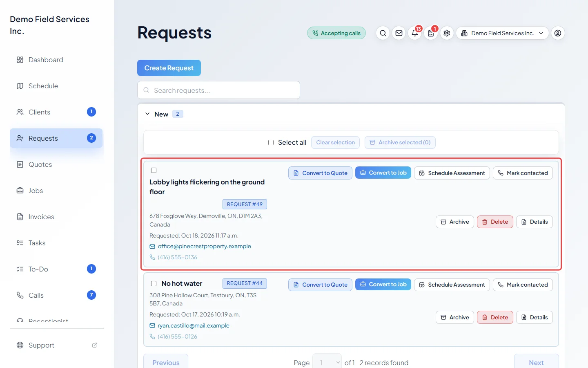Screen dimensions: 588x368
Task: Archive the No hot water request
Action: click(x=455, y=317)
